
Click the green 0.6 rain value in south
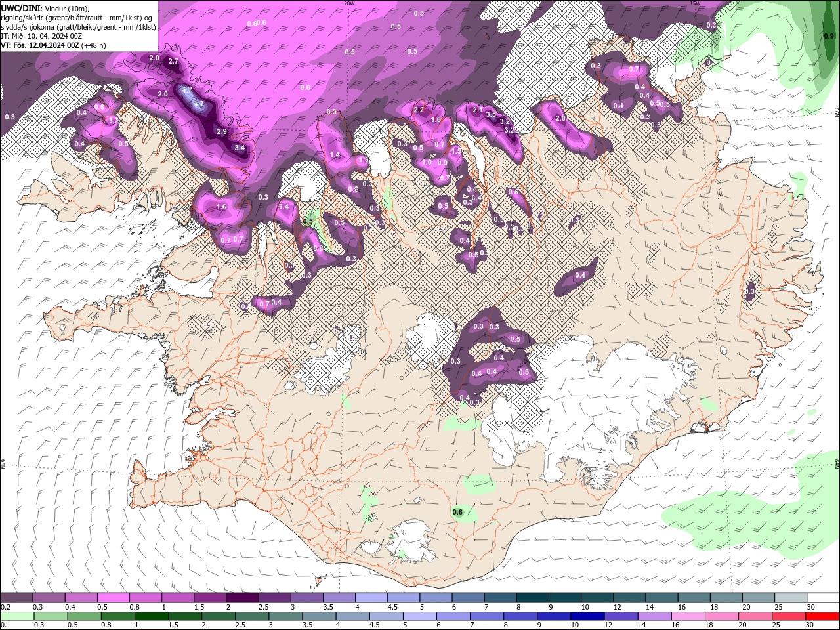coord(457,513)
